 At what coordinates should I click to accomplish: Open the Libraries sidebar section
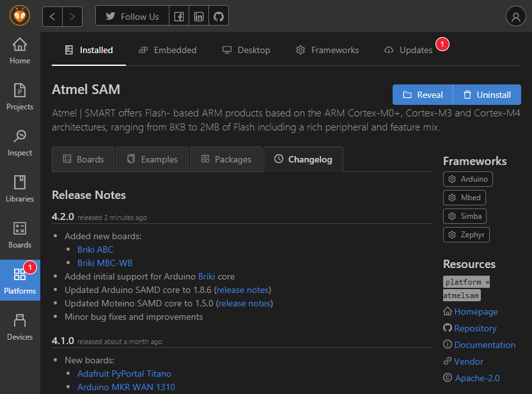tap(19, 188)
